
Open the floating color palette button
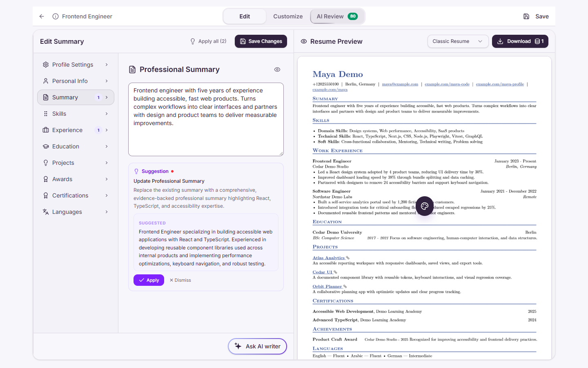tap(425, 206)
